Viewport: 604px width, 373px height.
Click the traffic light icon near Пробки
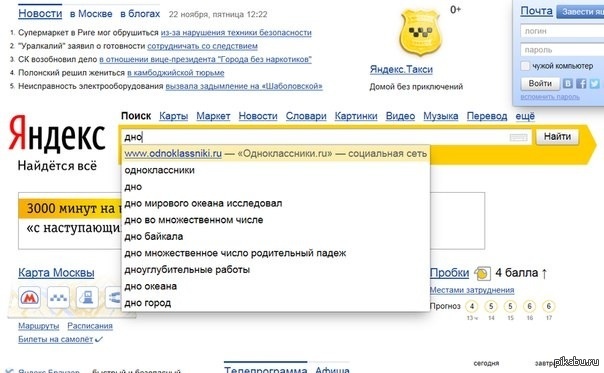click(x=483, y=273)
